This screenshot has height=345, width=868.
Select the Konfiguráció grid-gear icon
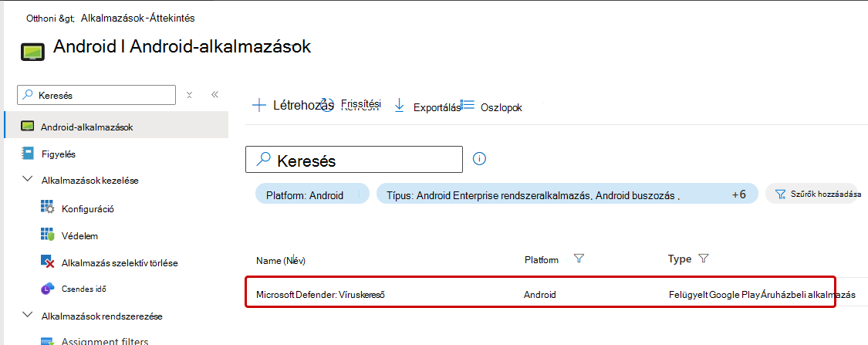[48, 208]
